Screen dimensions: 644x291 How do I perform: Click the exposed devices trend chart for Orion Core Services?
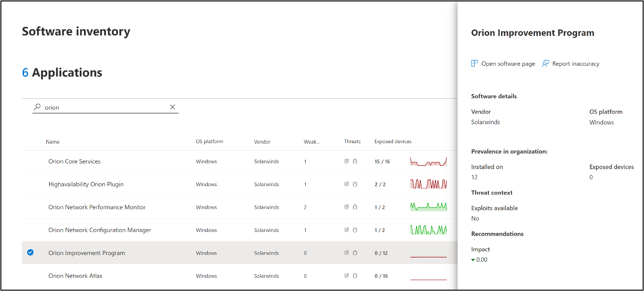pyautogui.click(x=428, y=161)
